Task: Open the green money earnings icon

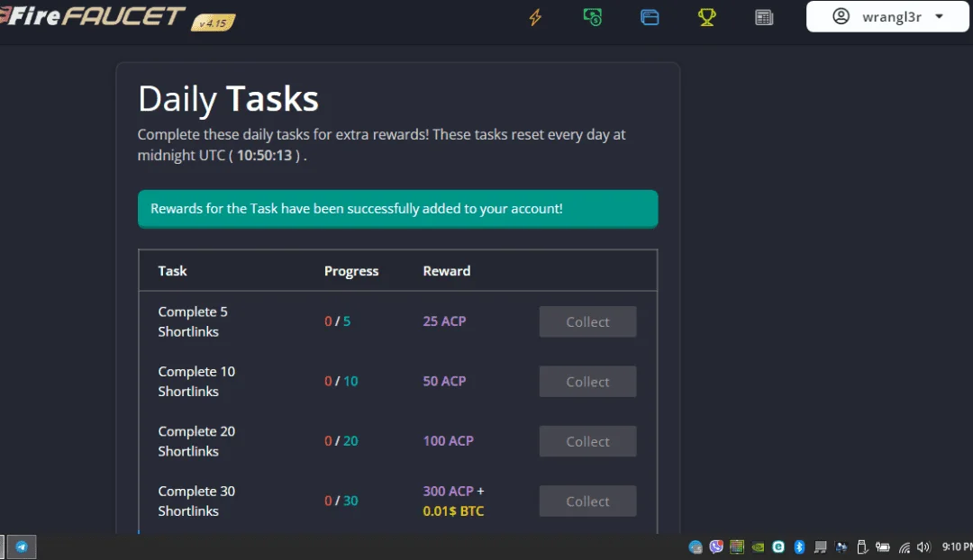Action: click(x=593, y=17)
